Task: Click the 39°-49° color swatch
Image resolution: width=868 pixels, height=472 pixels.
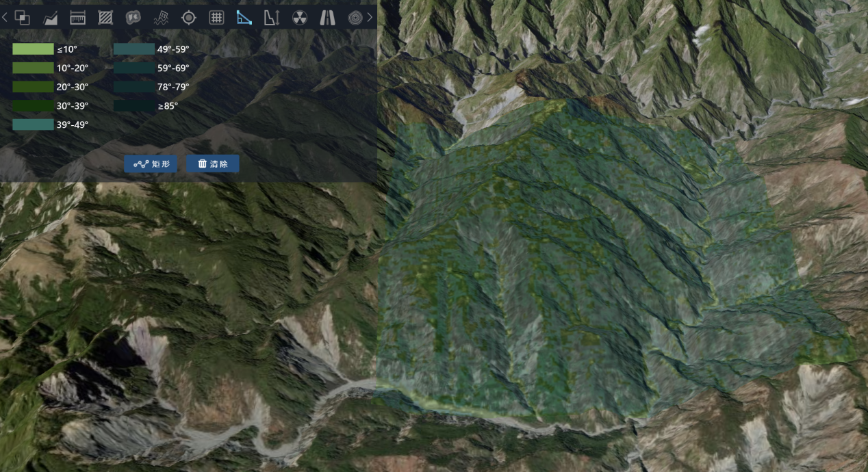Action: pyautogui.click(x=33, y=124)
